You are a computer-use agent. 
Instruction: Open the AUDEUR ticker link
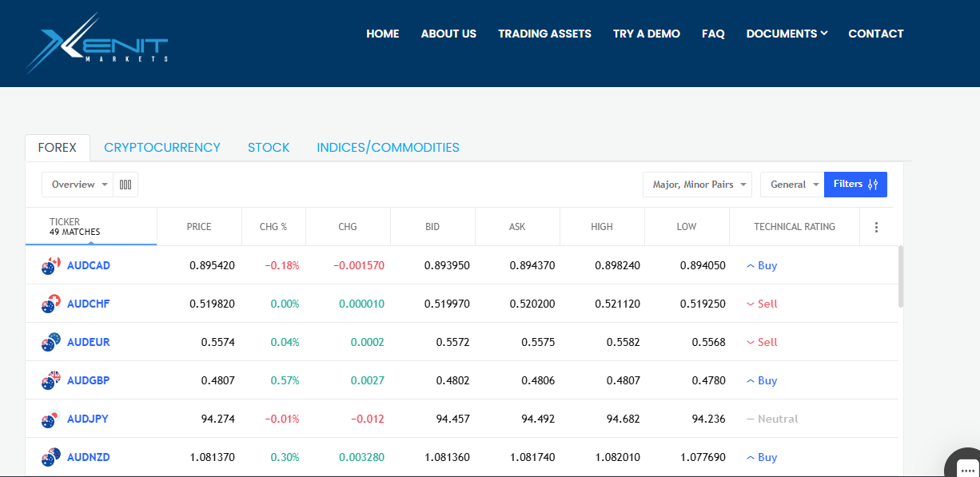point(89,342)
